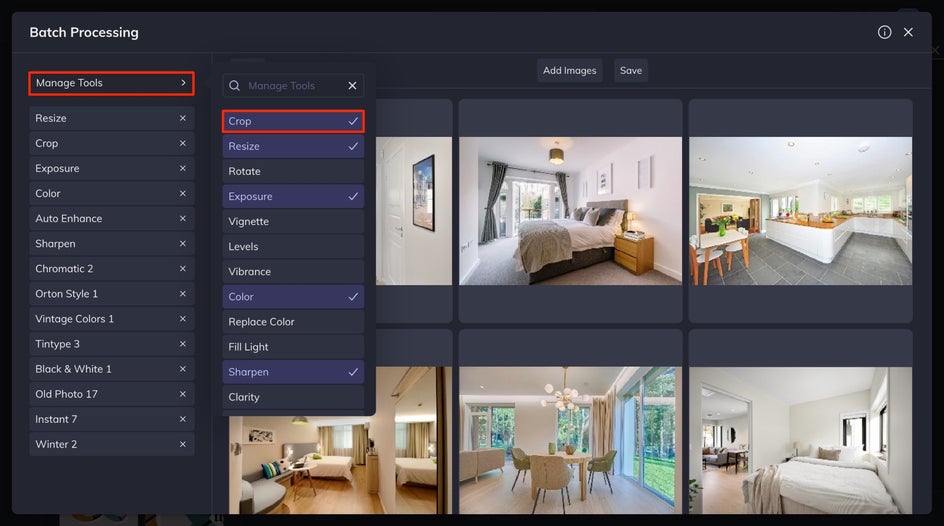The image size is (944, 526).
Task: Uncheck Crop in the tools list
Action: click(293, 121)
